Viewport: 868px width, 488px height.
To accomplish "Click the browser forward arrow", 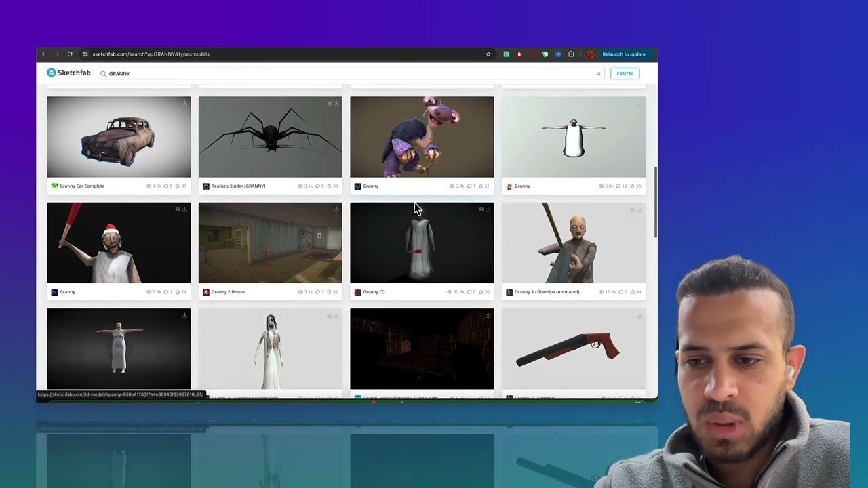I will click(57, 54).
